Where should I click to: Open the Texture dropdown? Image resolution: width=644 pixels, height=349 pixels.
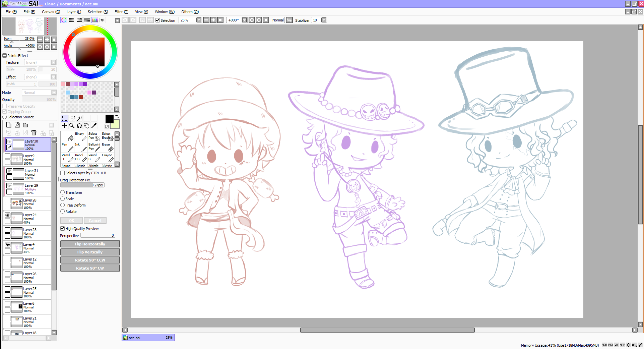pyautogui.click(x=53, y=62)
